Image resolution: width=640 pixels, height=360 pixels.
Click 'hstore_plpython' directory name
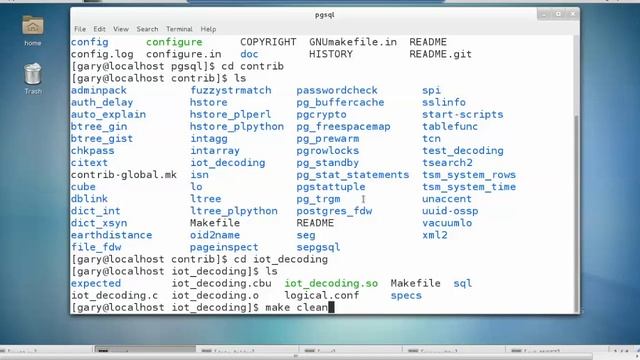click(237, 127)
